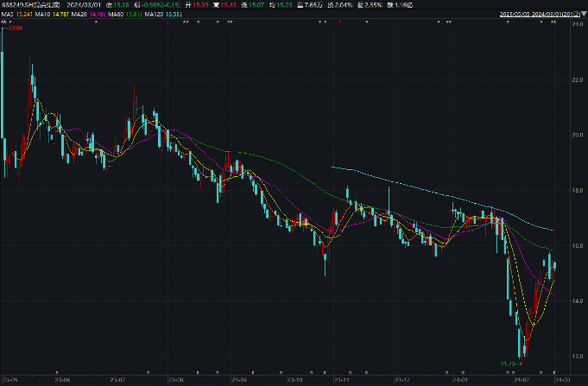Click the 24-01 time axis label
Viewport: 588px width, 386px height.
click(460, 380)
